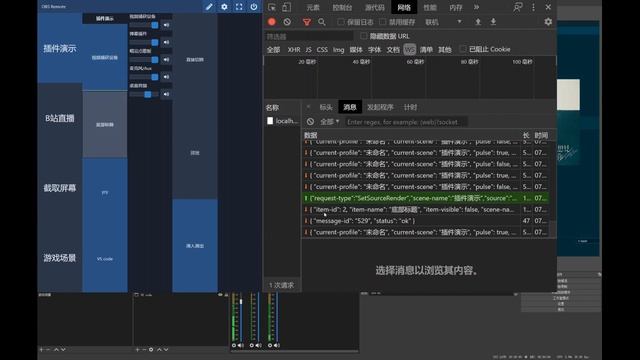Image resolution: width=640 pixels, height=360 pixels.
Task: Mute 视频捕获设备 audio in OBS Remote
Action: (x=166, y=25)
